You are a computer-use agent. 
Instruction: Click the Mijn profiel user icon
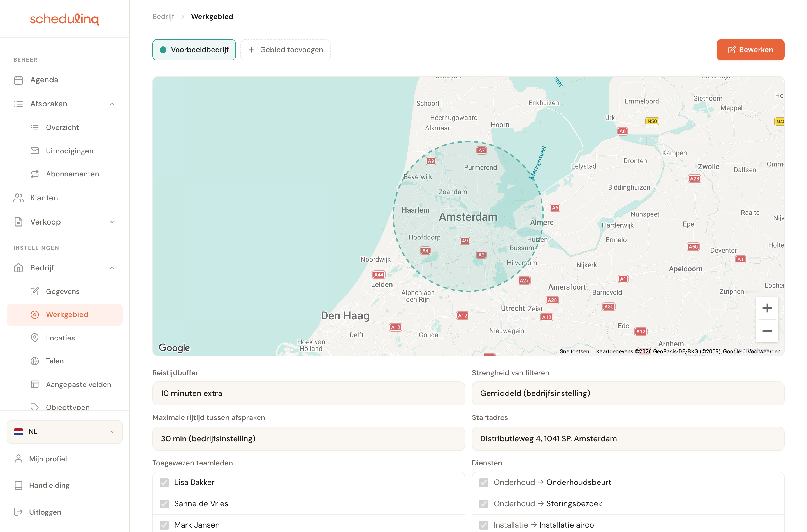pos(18,459)
